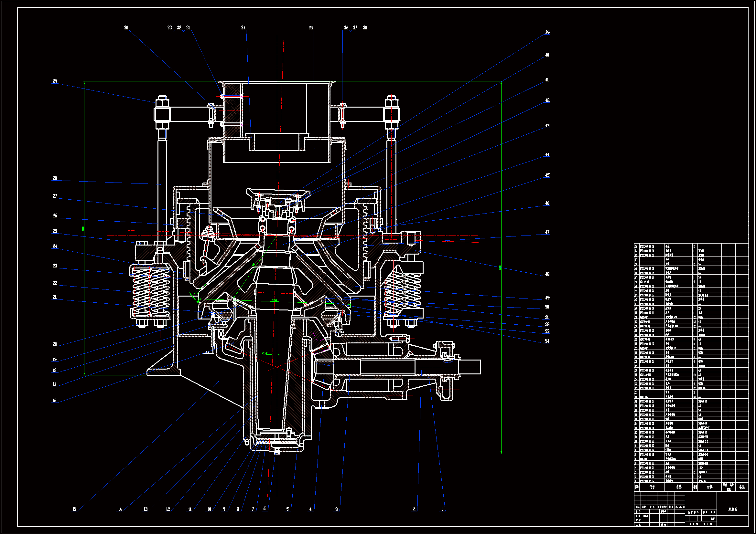Click part callout number 35
The height and width of the screenshot is (534, 756).
coord(310,28)
